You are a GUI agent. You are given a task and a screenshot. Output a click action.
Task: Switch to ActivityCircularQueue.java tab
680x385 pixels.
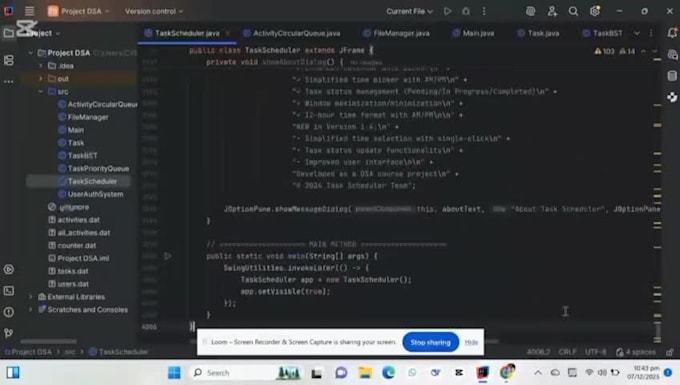point(292,33)
